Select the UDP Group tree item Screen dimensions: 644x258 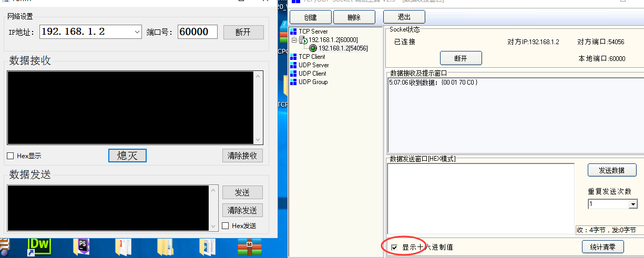click(313, 82)
